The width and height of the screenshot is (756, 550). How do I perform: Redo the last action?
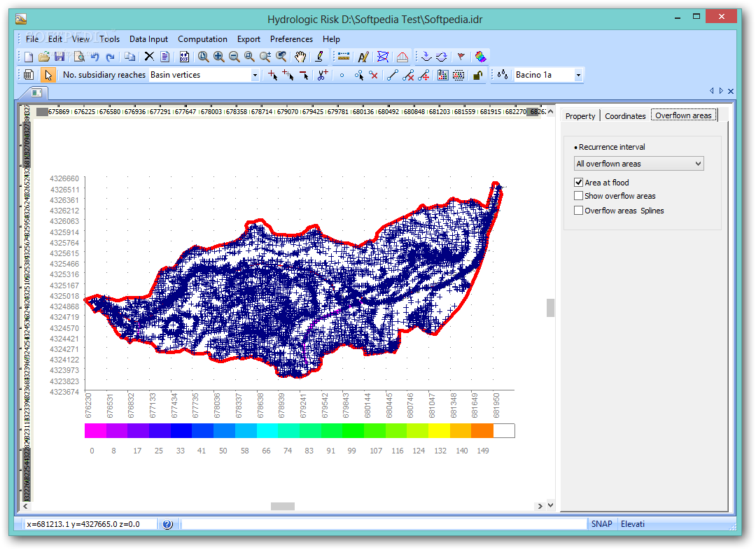(110, 57)
